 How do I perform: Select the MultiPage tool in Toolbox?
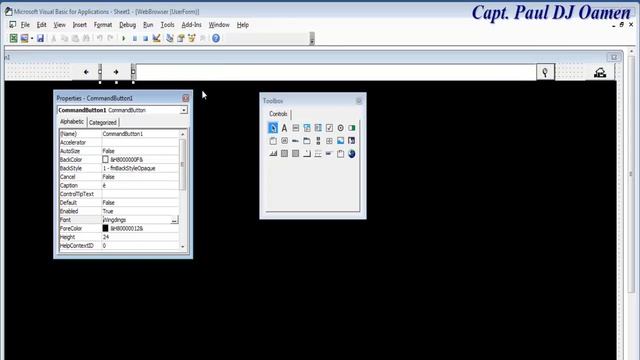click(x=307, y=141)
